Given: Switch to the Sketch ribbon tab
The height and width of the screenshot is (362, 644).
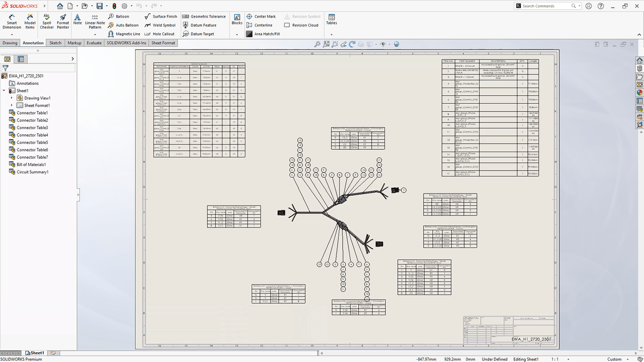Looking at the screenshot, I should [55, 42].
